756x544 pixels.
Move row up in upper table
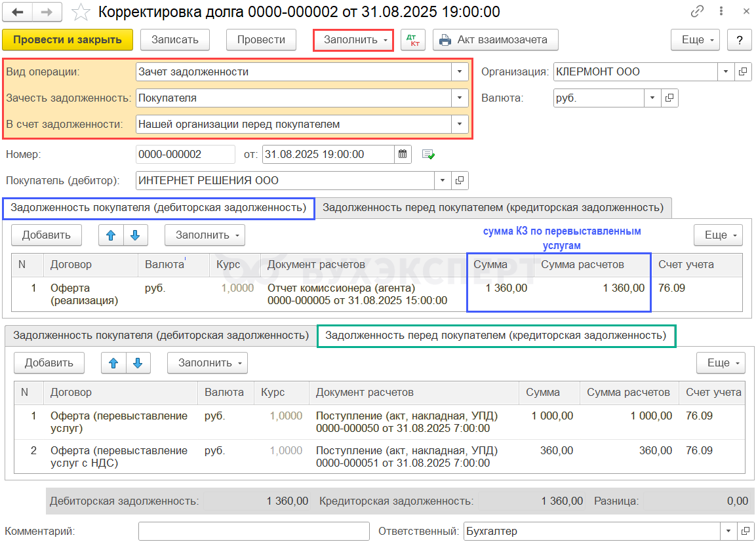111,235
